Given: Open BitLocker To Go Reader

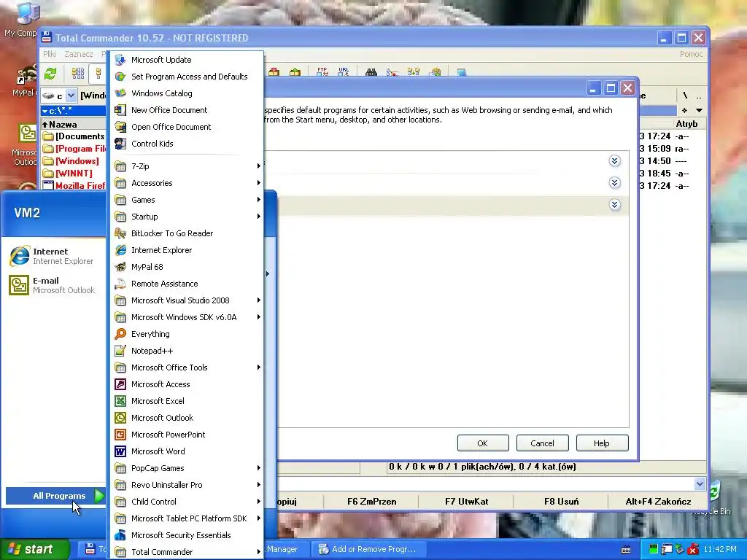Looking at the screenshot, I should click(x=187, y=233).
